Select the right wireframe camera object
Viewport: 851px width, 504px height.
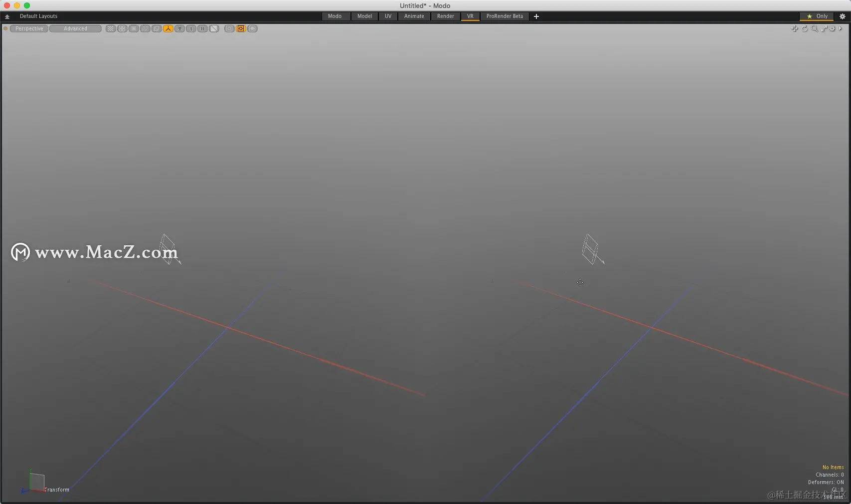click(592, 249)
